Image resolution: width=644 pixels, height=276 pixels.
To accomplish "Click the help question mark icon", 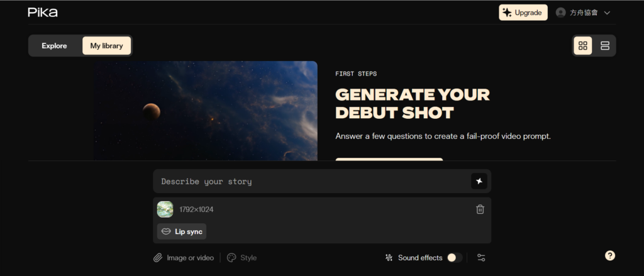I will (610, 255).
